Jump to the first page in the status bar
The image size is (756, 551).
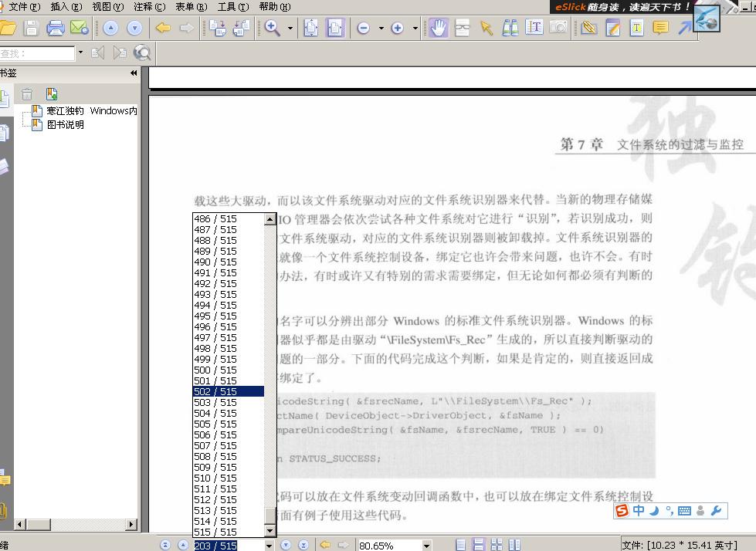click(165, 545)
